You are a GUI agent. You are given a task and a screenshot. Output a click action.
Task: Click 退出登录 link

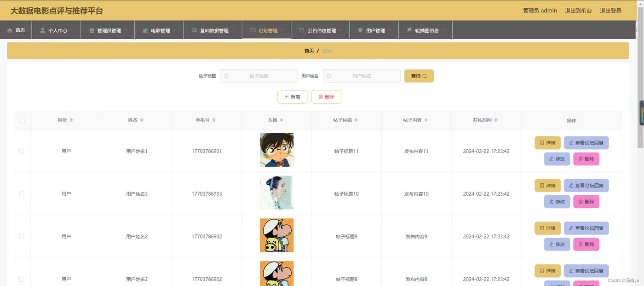(x=610, y=11)
